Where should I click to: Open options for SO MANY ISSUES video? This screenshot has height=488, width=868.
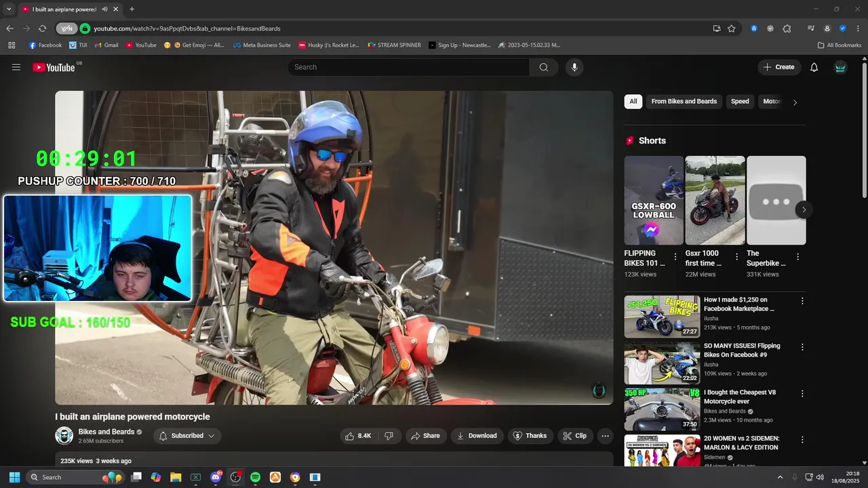[x=802, y=347]
